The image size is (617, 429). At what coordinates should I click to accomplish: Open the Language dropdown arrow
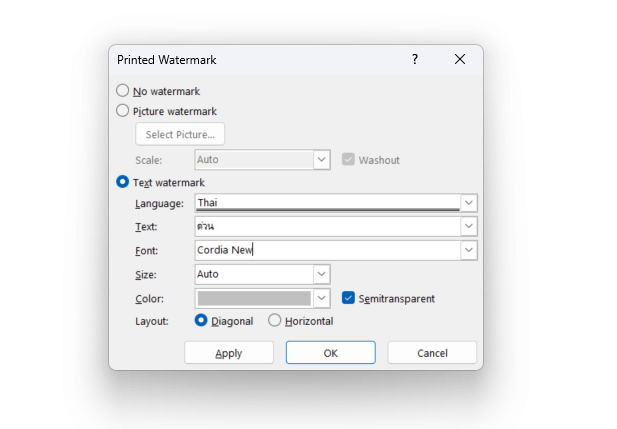469,203
